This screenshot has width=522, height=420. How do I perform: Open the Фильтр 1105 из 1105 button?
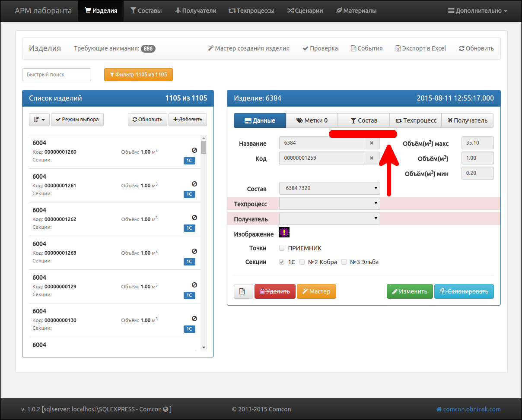pyautogui.click(x=138, y=75)
